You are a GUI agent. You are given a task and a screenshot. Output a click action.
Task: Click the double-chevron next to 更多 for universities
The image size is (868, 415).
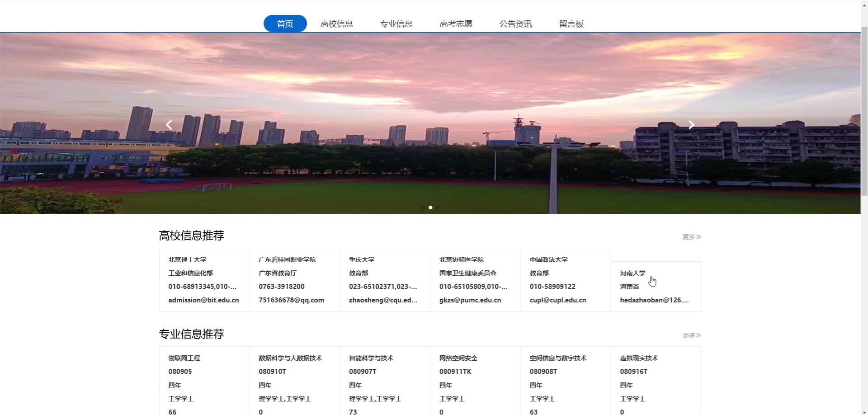(x=698, y=236)
